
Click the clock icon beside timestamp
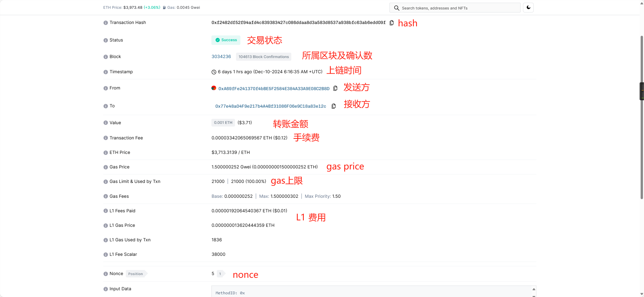[x=214, y=72]
